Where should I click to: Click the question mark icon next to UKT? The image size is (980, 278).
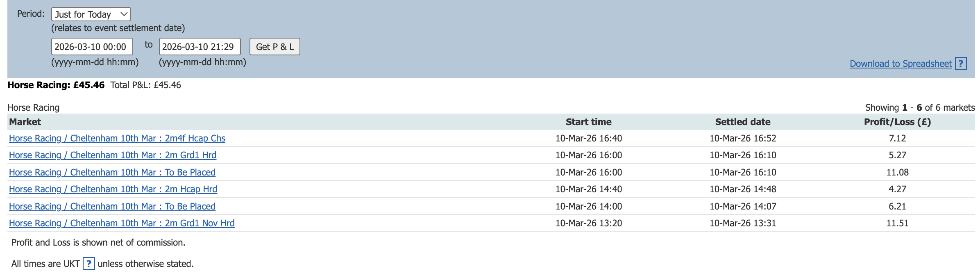pyautogui.click(x=88, y=264)
